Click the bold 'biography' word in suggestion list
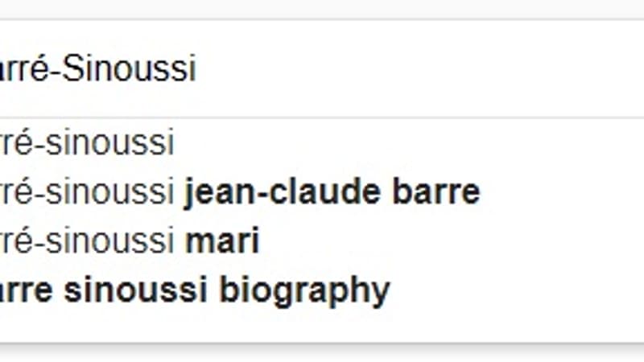This screenshot has height=362, width=644. 304,291
